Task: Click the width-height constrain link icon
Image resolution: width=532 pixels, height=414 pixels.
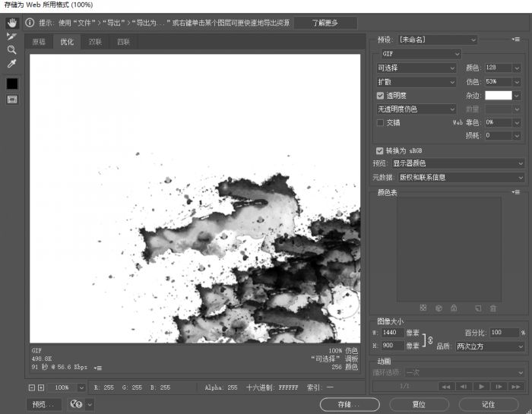Action: (x=430, y=340)
